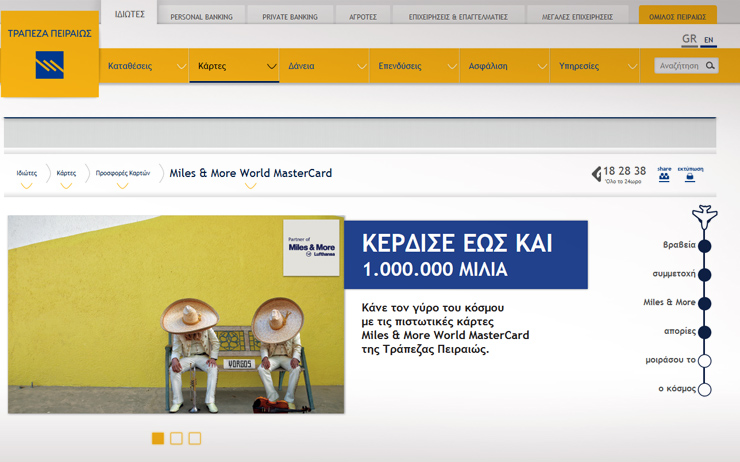Click the mariachi musicians banner image
Viewport: 740px width, 462px height.
pos(176,314)
